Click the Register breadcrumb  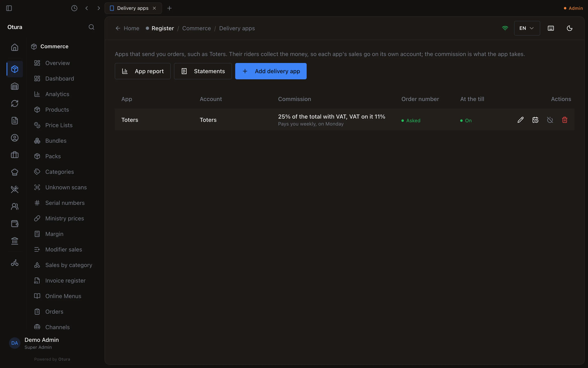tap(163, 28)
